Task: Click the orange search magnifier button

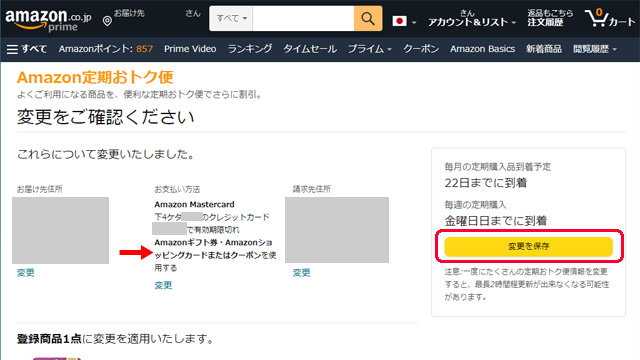Action: 368,18
